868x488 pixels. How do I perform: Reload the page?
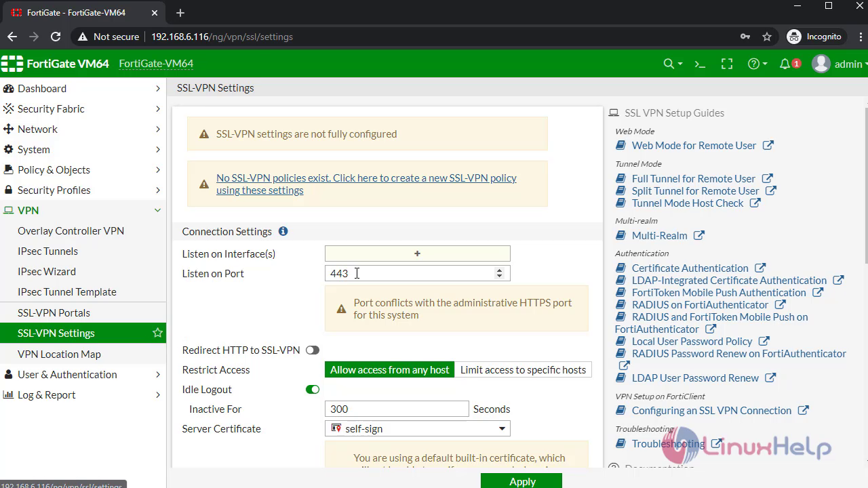(x=56, y=37)
